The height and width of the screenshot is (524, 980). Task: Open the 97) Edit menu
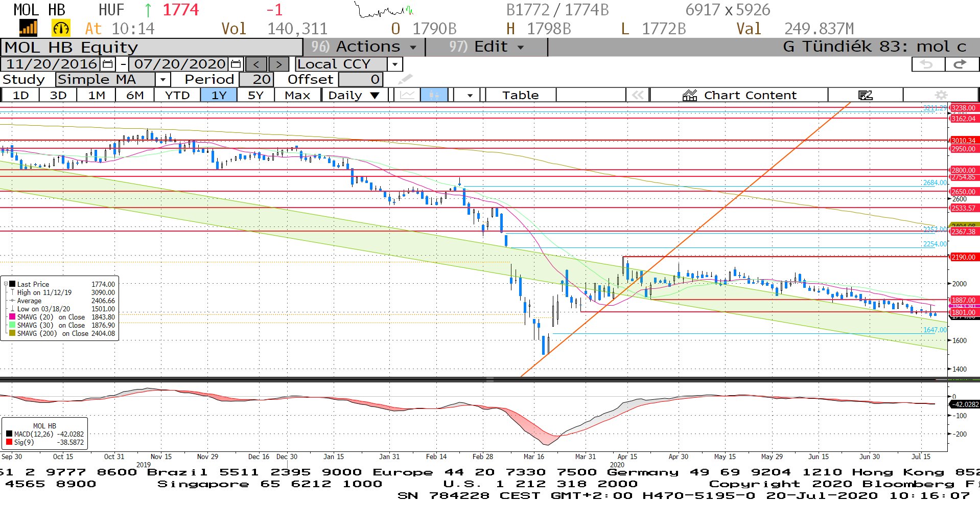coord(485,47)
